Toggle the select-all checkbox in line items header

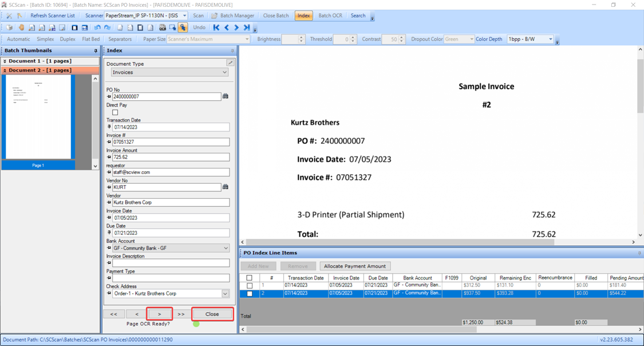(250, 278)
